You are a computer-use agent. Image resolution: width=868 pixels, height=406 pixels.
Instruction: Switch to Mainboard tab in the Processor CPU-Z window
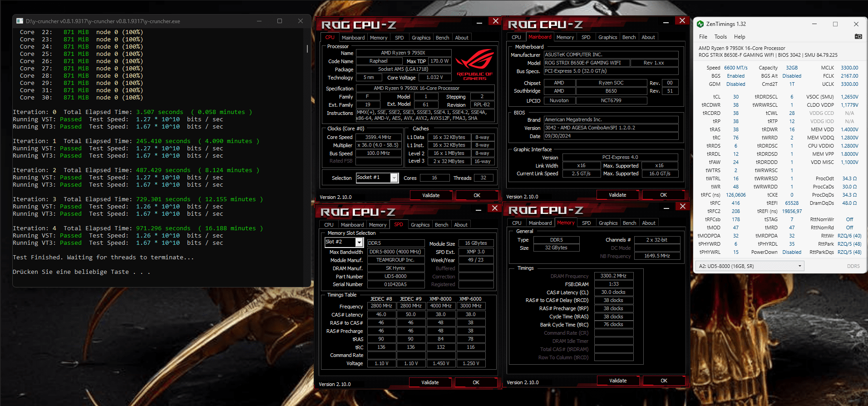click(x=353, y=38)
